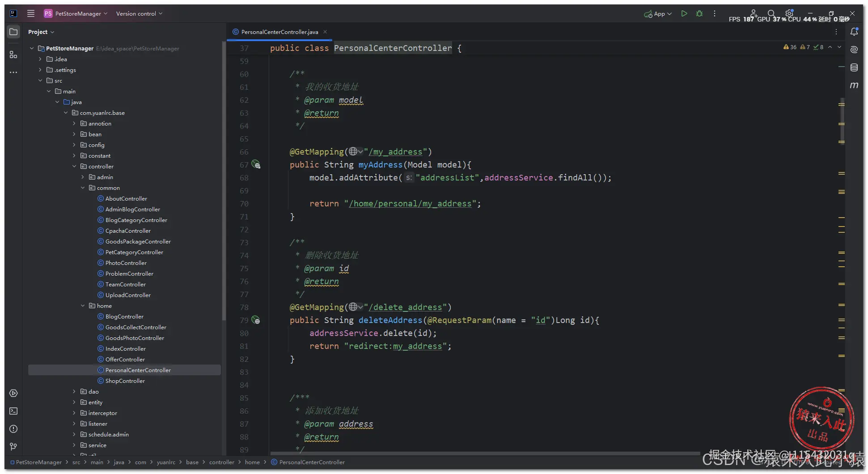This screenshot has width=868, height=474.
Task: Click the Run App play button
Action: (x=684, y=13)
